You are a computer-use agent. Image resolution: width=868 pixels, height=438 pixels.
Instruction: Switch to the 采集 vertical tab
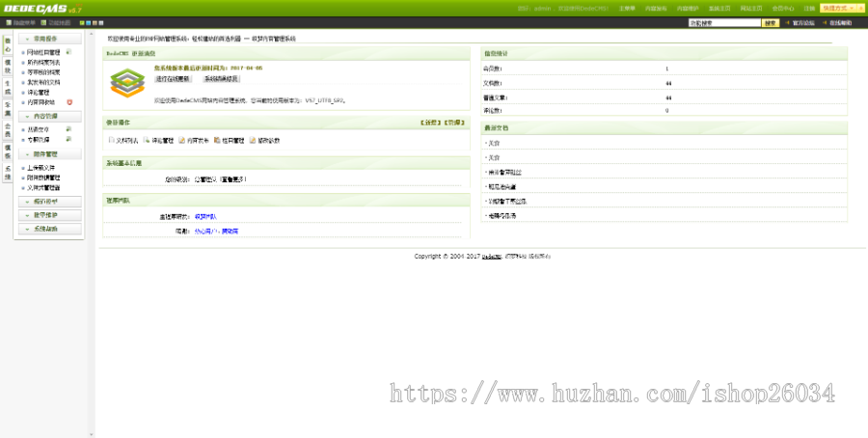[8, 108]
